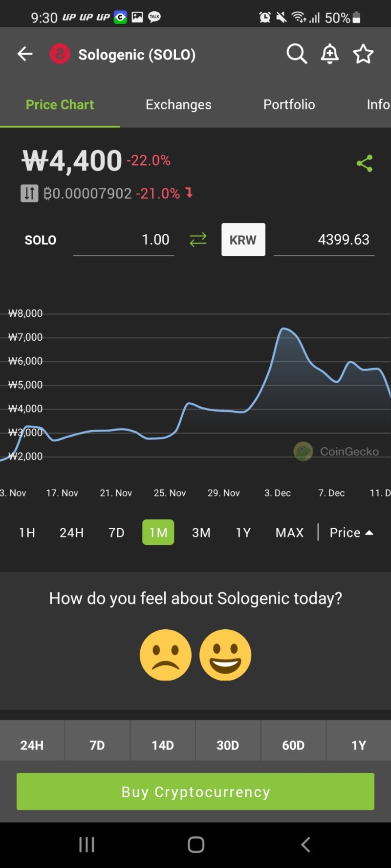This screenshot has height=868, width=391.
Task: Set chart range to MAX
Action: [289, 533]
